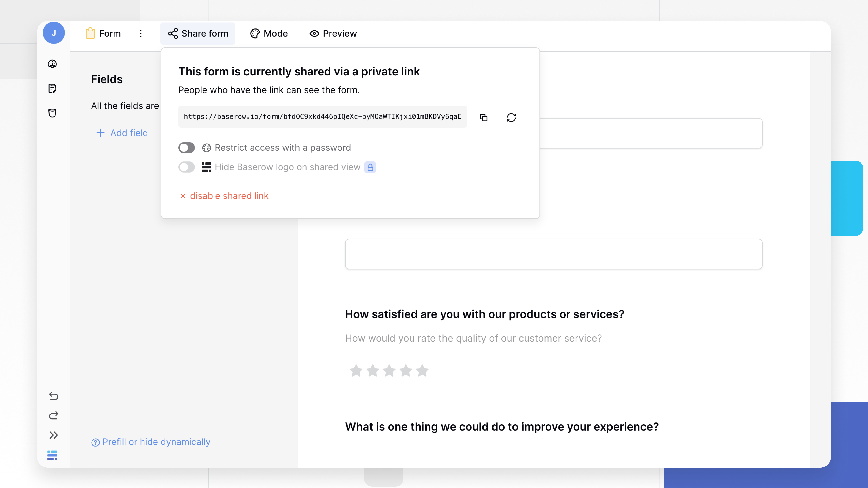Rate with the fifth star
This screenshot has width=868, height=488.
(422, 370)
